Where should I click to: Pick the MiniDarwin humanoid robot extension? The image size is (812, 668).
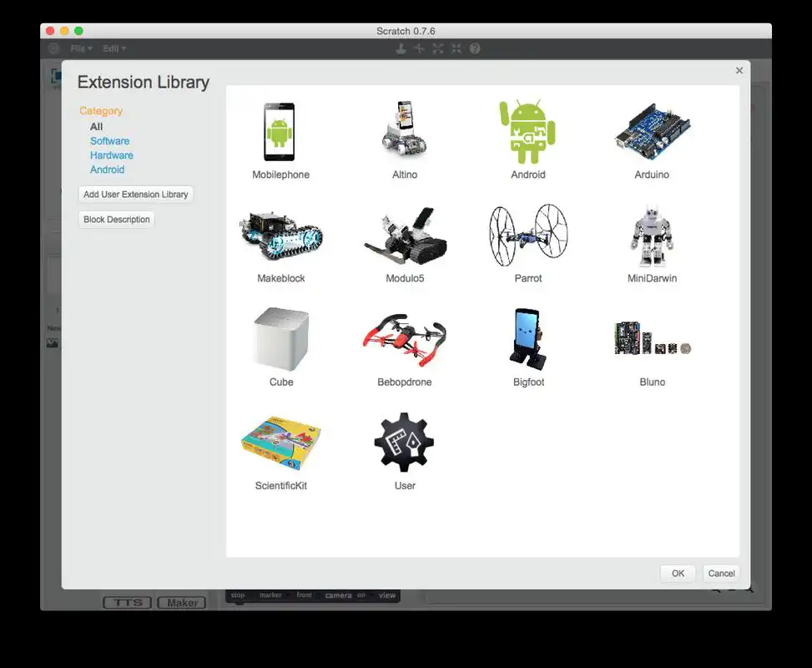(x=652, y=235)
